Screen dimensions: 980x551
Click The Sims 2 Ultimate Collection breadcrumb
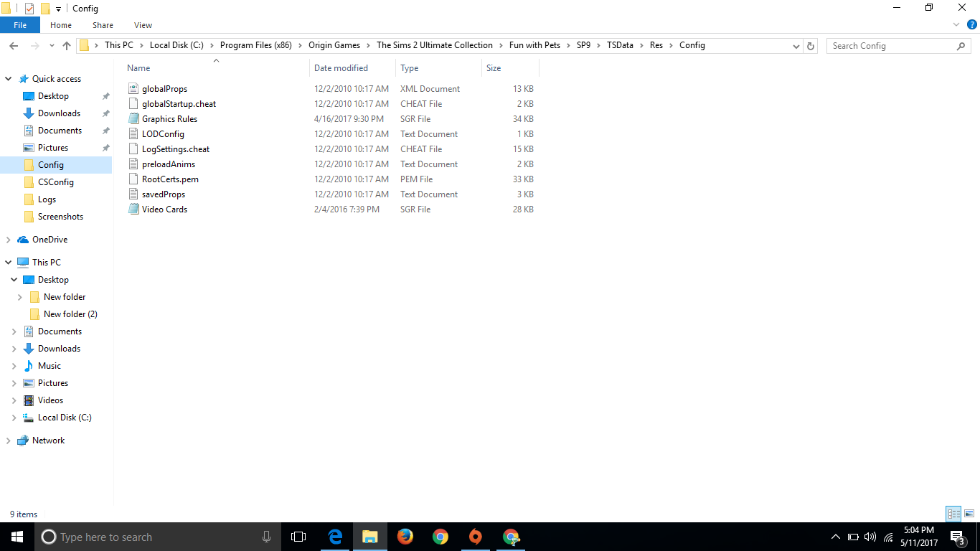pos(434,45)
